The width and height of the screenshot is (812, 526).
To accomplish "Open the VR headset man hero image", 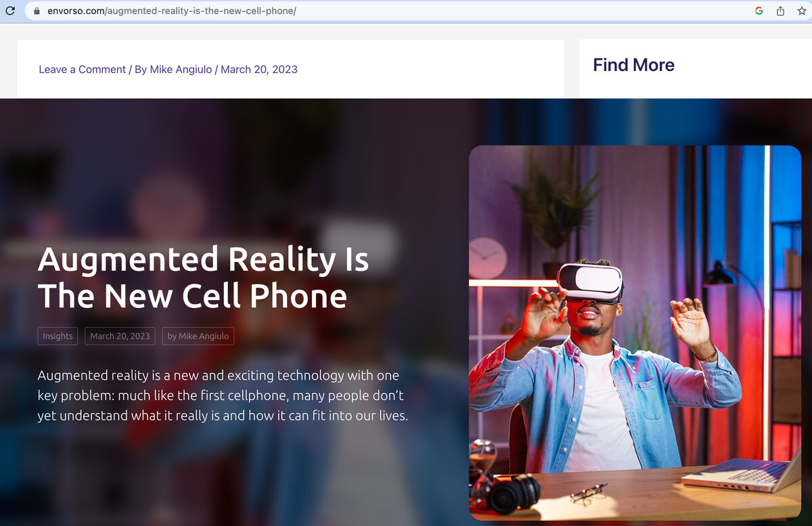I will (635, 333).
